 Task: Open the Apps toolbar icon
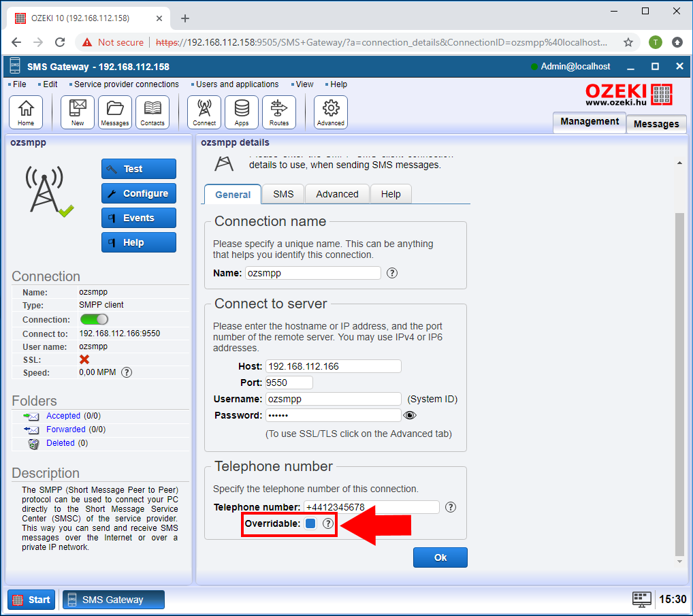tap(242, 112)
